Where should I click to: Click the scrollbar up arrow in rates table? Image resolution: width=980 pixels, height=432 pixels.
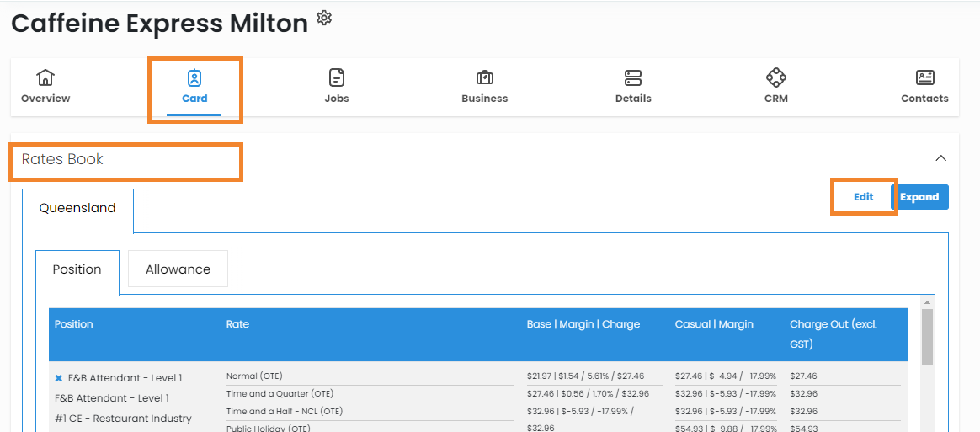pyautogui.click(x=927, y=301)
